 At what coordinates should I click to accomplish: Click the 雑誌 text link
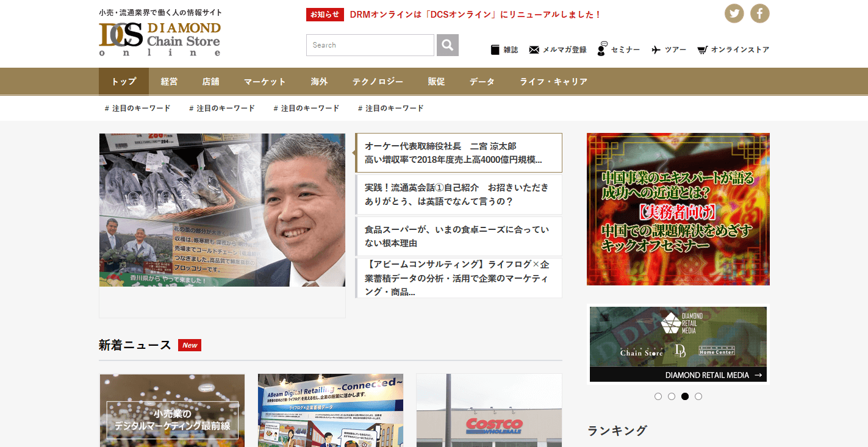coord(511,50)
